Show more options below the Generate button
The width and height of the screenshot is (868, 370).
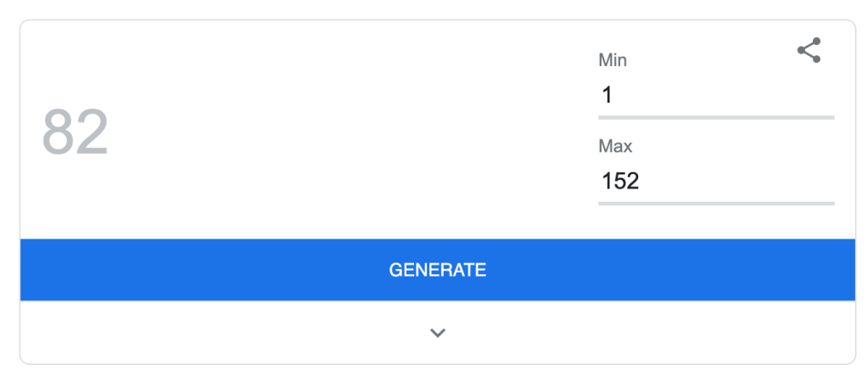coord(438,333)
